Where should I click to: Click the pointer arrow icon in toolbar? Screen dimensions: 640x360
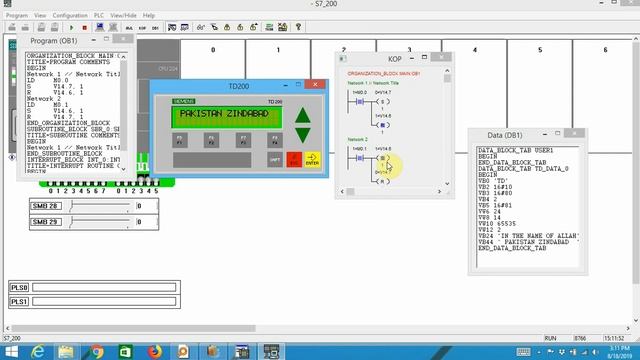tap(214, 27)
